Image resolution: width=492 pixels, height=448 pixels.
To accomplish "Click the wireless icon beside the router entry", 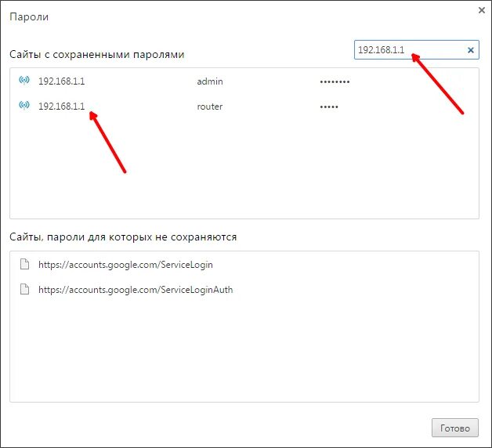I will coord(24,106).
